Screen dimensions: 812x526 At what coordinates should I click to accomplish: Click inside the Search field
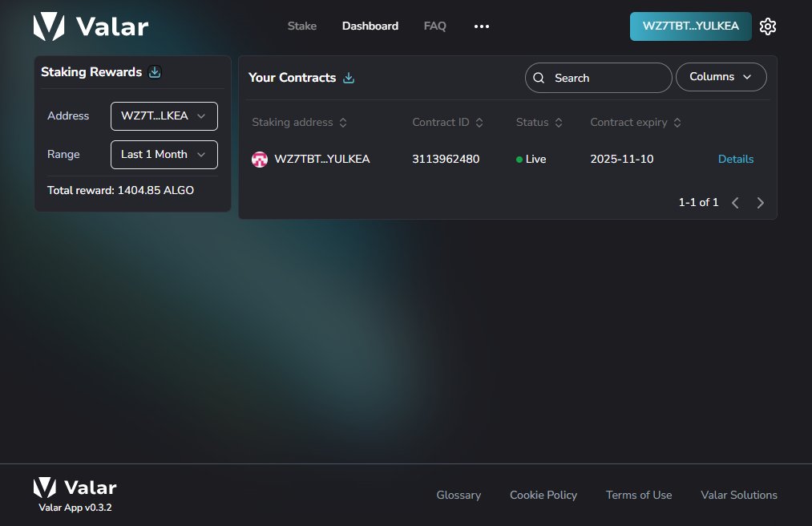click(x=597, y=77)
